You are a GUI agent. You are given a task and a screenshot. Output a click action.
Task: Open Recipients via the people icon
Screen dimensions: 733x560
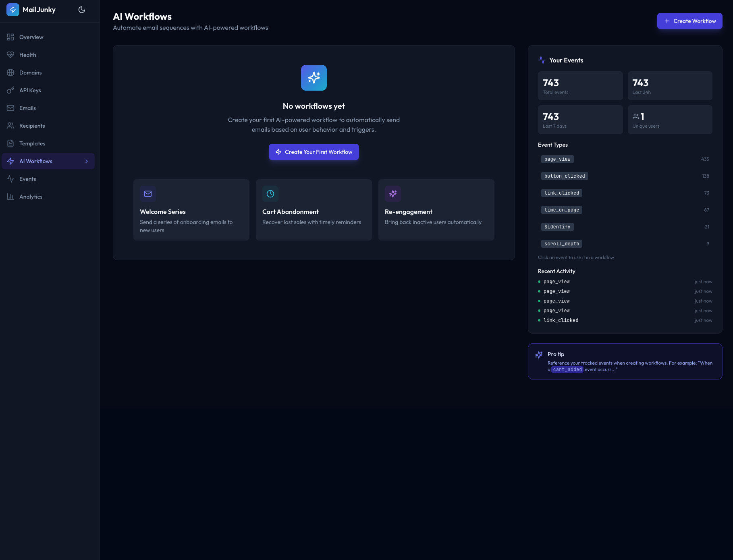[x=11, y=126]
